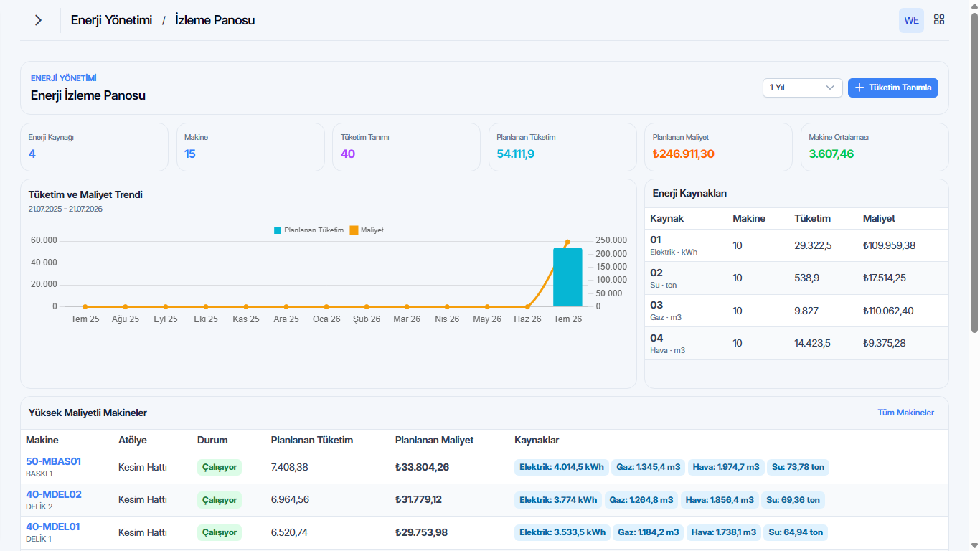Open the 1 Yıl period dropdown
This screenshot has width=980, height=551.
tap(803, 88)
